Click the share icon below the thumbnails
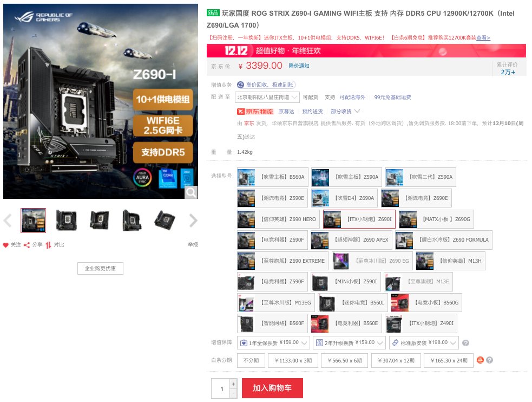Image resolution: width=532 pixels, height=402 pixels. point(27,245)
